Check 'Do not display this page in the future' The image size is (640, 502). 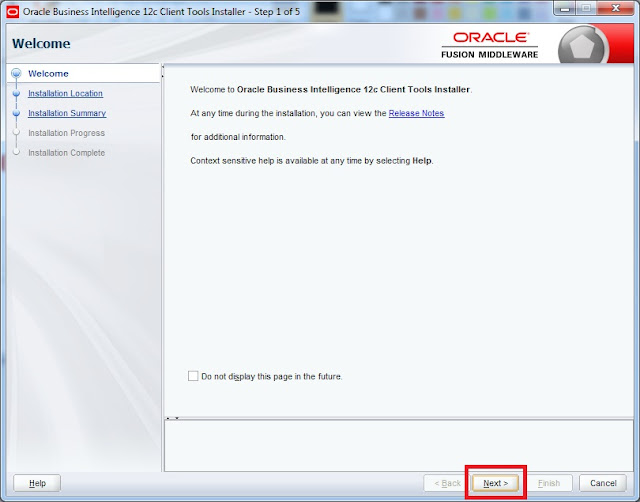point(193,376)
